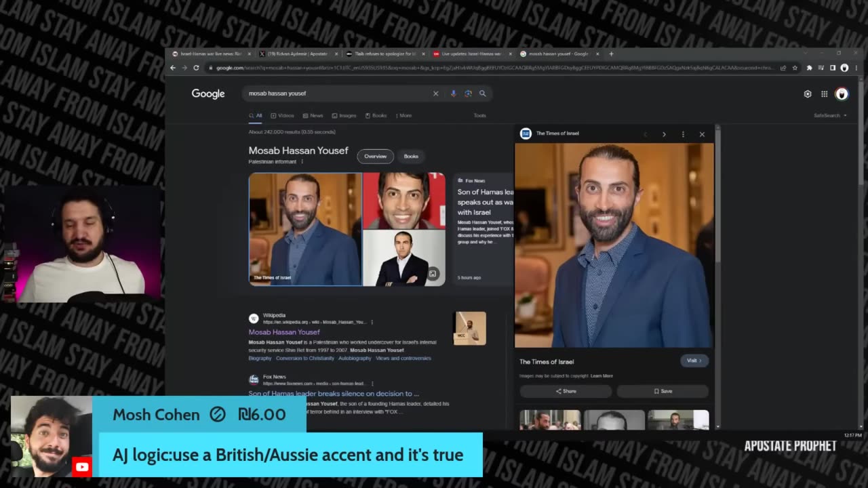Expand the More search filters menu
Viewport: 868px width, 488px height.
403,116
